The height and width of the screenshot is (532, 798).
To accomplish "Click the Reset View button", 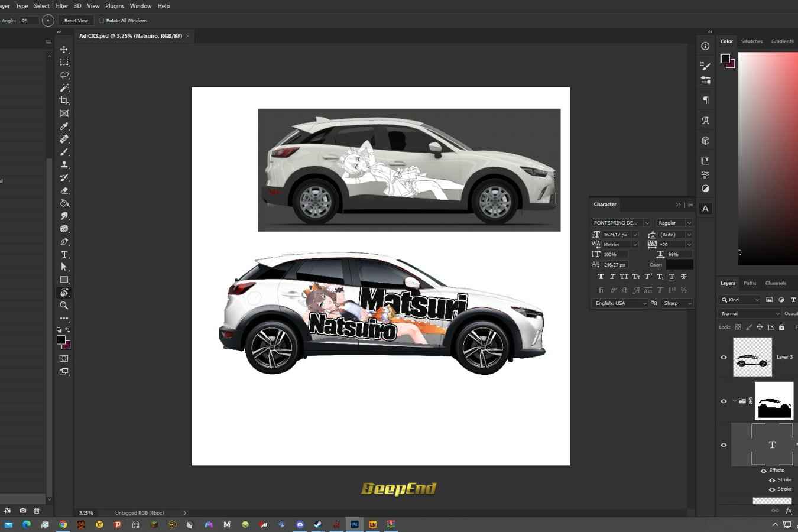I will point(76,21).
